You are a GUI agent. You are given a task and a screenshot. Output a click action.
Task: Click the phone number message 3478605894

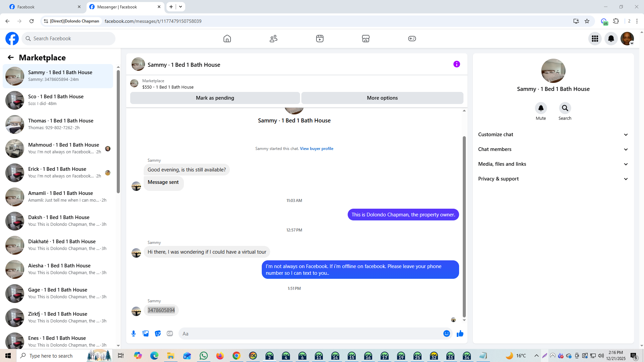[161, 310]
